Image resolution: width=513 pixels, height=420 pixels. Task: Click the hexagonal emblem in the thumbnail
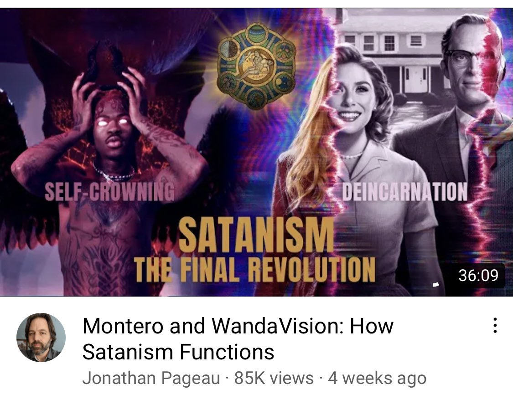point(256,66)
